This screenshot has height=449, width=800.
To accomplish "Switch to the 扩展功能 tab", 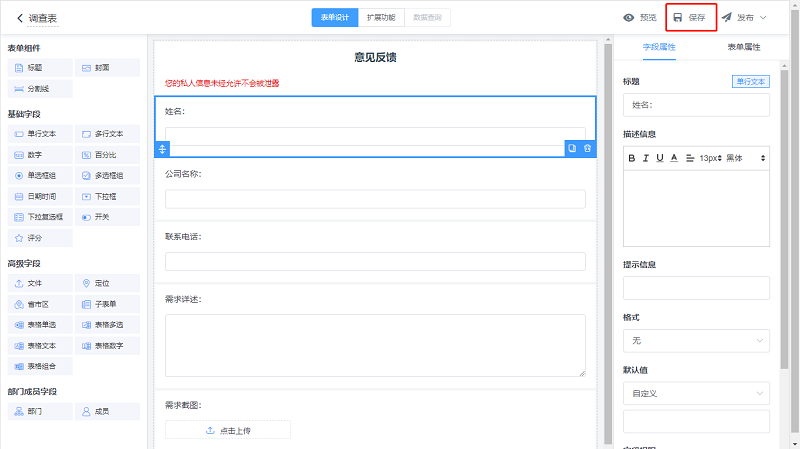I will pos(380,17).
